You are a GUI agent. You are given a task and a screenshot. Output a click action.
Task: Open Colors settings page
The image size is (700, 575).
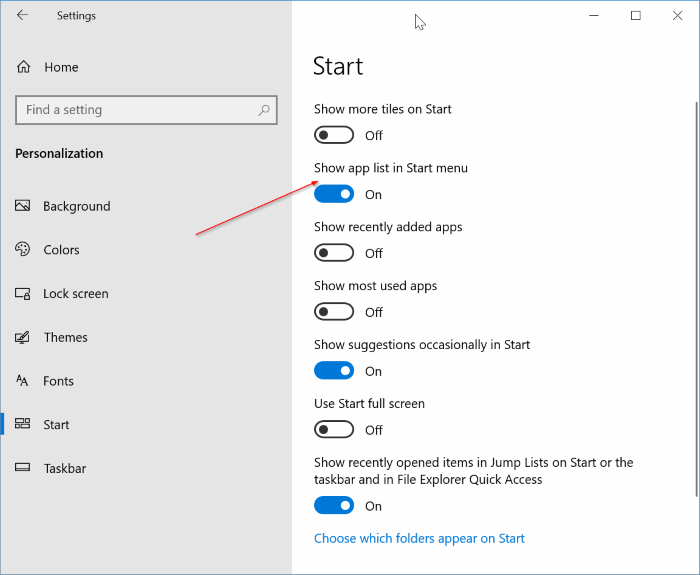click(61, 250)
